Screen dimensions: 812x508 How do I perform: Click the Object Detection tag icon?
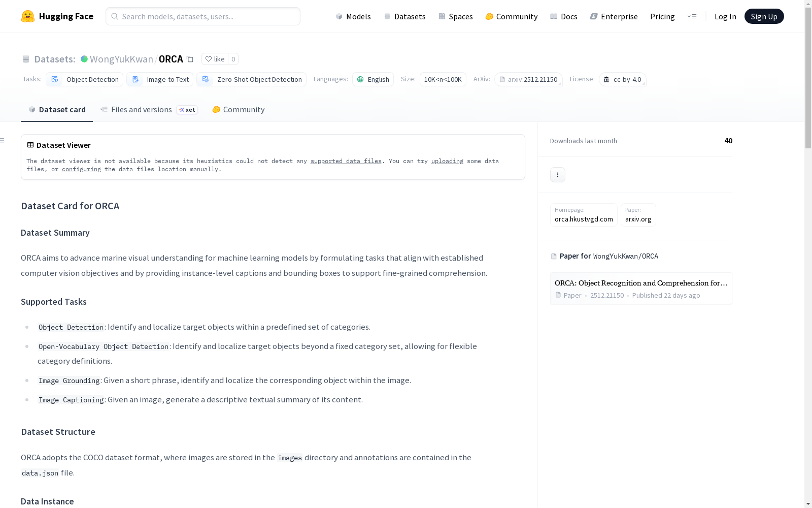coord(55,79)
